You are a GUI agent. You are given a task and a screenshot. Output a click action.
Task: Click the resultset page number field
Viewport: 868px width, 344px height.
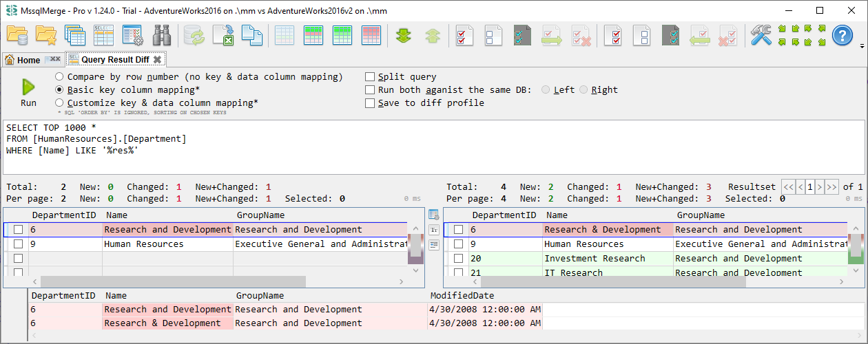[811, 186]
